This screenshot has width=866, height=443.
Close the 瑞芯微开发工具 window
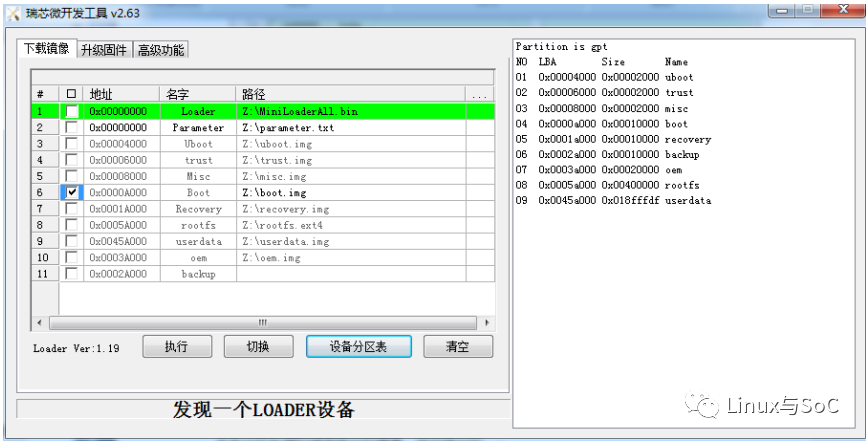tap(843, 10)
